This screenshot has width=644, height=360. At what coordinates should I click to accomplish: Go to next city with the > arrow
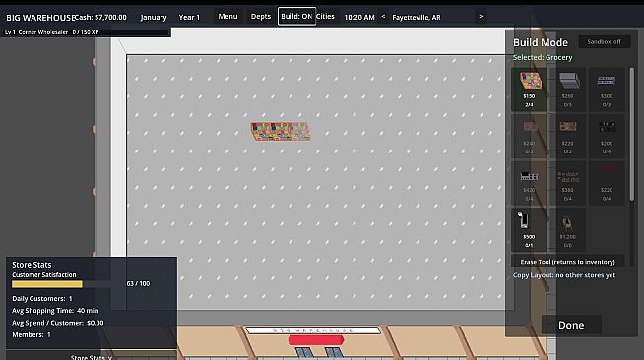click(481, 17)
